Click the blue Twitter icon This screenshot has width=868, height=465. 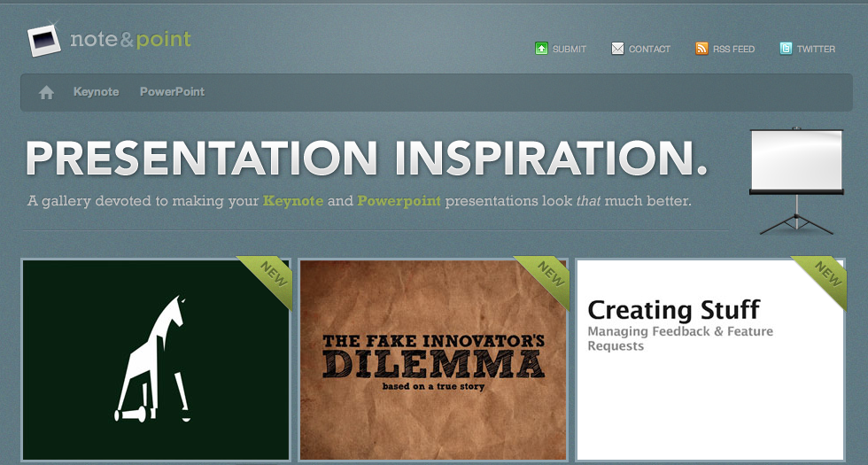tap(786, 49)
